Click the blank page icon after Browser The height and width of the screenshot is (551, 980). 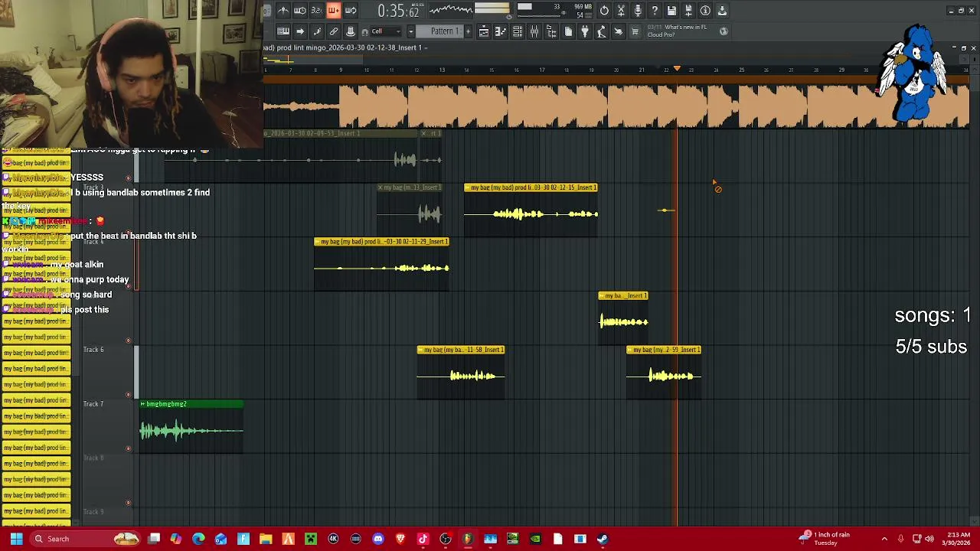pyautogui.click(x=568, y=31)
